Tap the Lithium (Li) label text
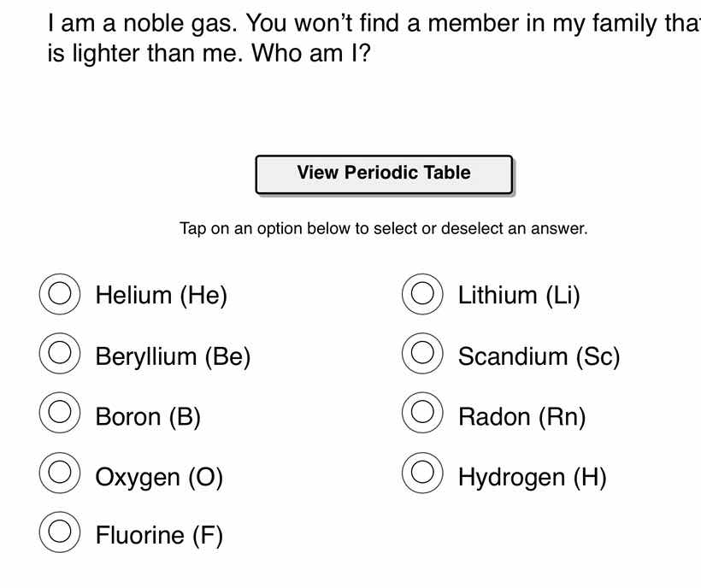 tap(519, 295)
